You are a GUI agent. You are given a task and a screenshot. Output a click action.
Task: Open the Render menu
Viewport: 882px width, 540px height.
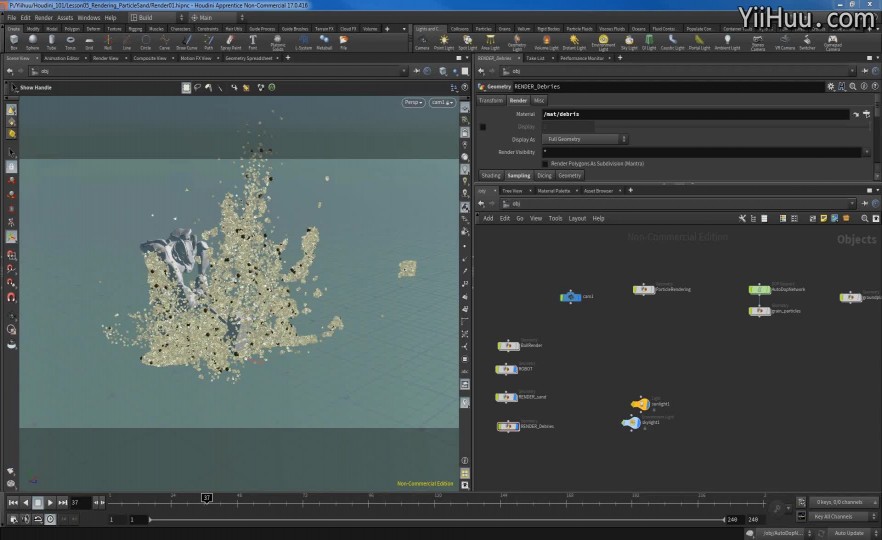(43, 17)
